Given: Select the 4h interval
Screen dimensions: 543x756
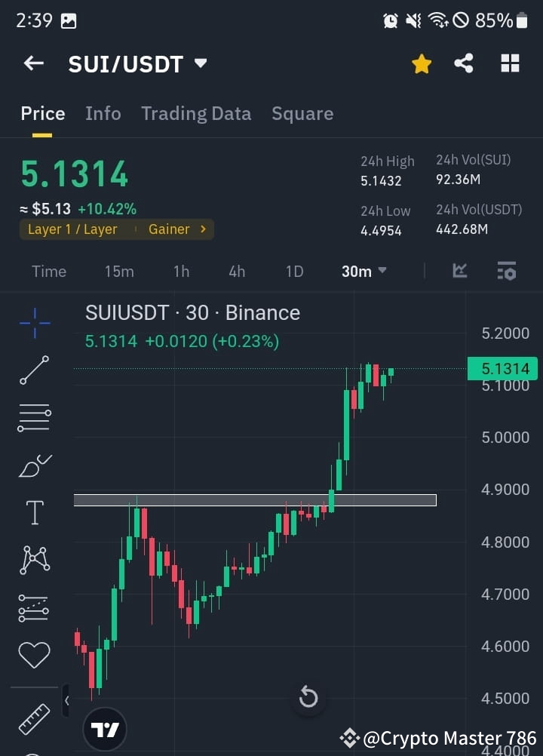Looking at the screenshot, I should tap(237, 272).
